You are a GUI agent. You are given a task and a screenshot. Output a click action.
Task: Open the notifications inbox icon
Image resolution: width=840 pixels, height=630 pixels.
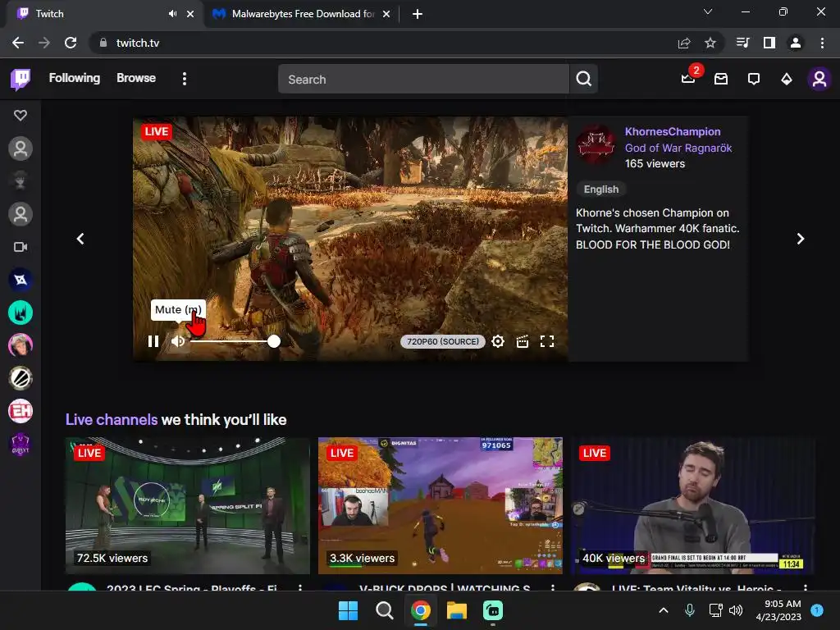tap(721, 79)
